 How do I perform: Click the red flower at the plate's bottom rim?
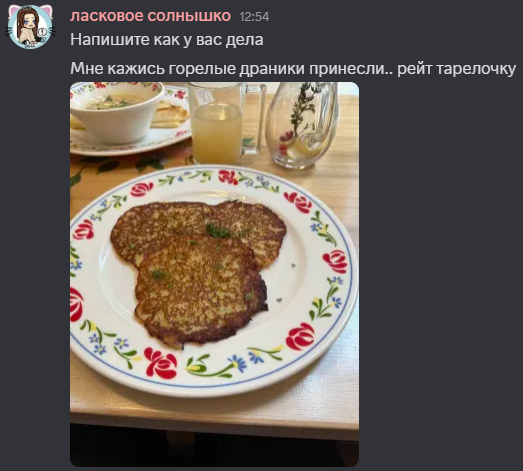tap(161, 363)
